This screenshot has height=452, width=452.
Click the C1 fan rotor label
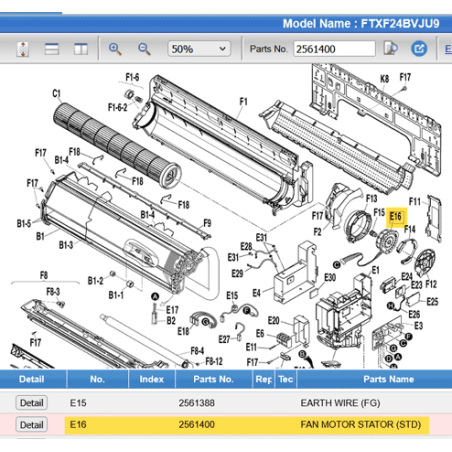57,94
